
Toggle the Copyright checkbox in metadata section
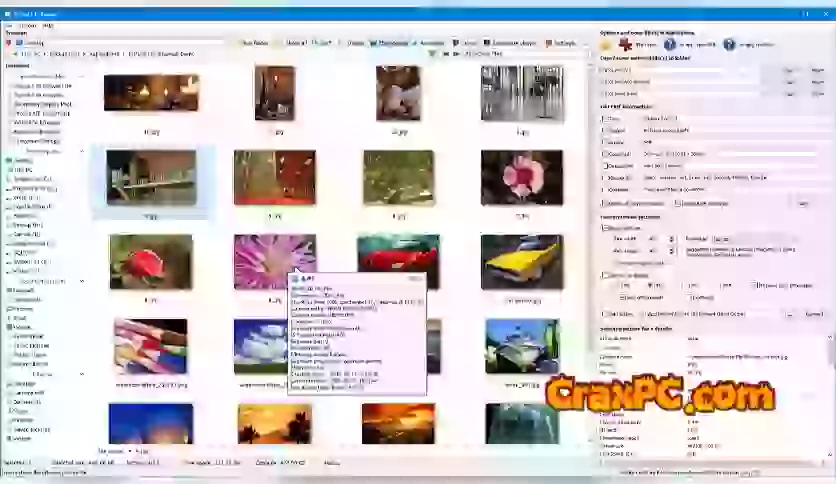point(604,154)
